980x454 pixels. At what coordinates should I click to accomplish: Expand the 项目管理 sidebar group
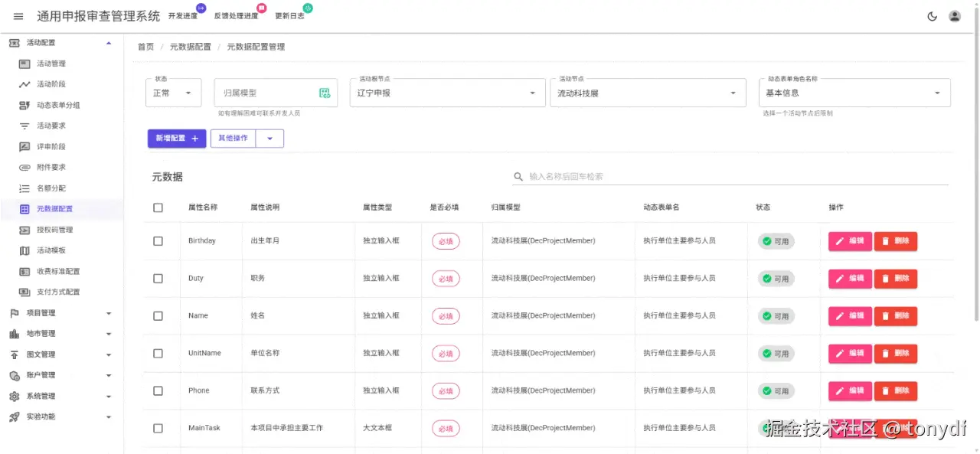point(61,313)
